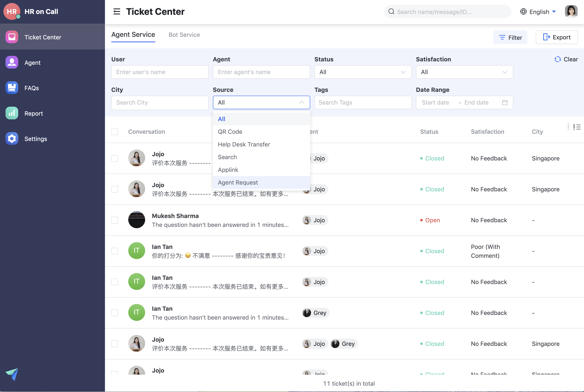Click the search magnifier icon
The height and width of the screenshot is (392, 584).
[x=391, y=11]
